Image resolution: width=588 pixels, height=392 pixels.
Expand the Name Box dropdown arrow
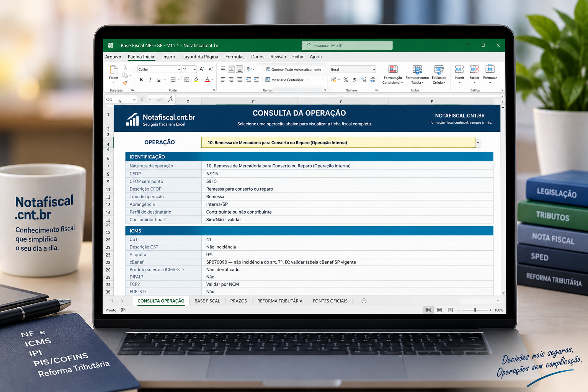click(x=134, y=100)
